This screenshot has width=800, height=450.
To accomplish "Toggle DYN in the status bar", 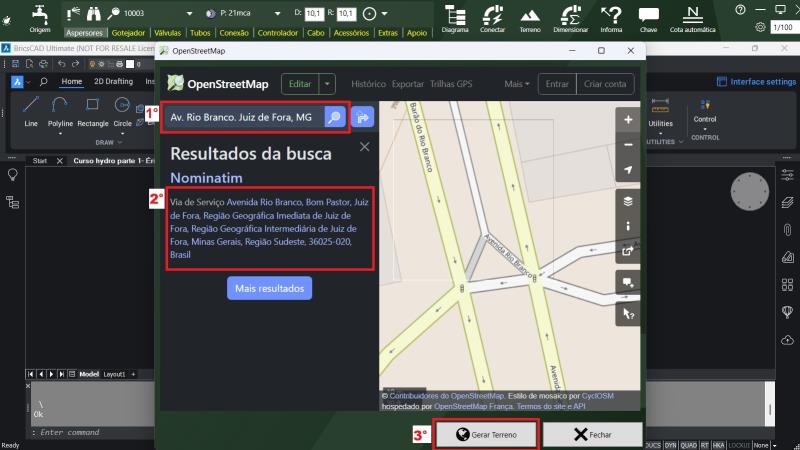I will 670,445.
